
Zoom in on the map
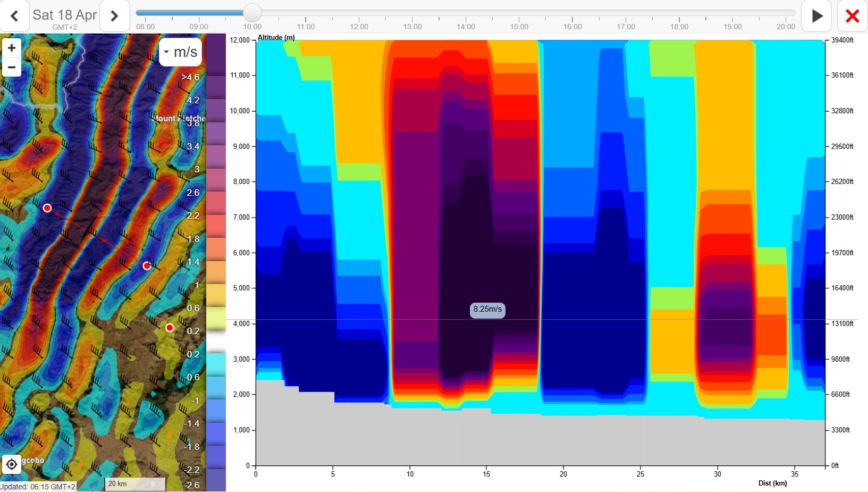click(x=11, y=48)
